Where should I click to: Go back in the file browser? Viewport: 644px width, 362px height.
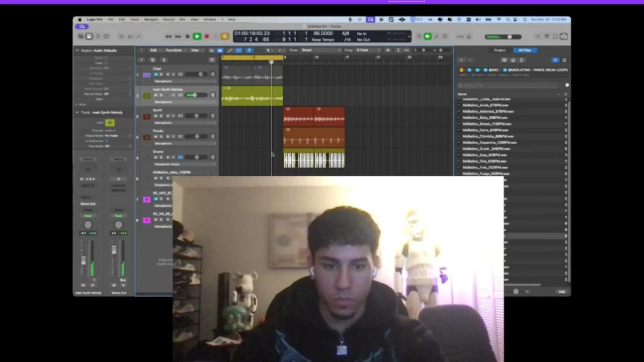[461, 60]
